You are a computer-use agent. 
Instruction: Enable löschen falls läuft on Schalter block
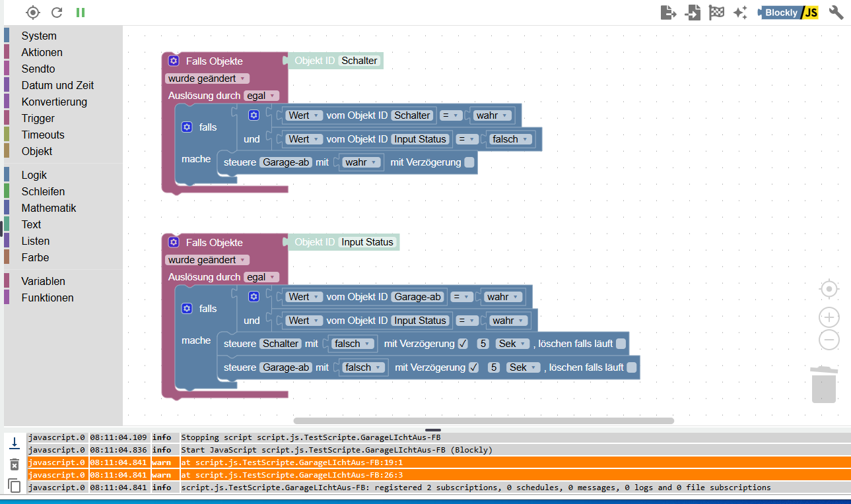(x=621, y=344)
